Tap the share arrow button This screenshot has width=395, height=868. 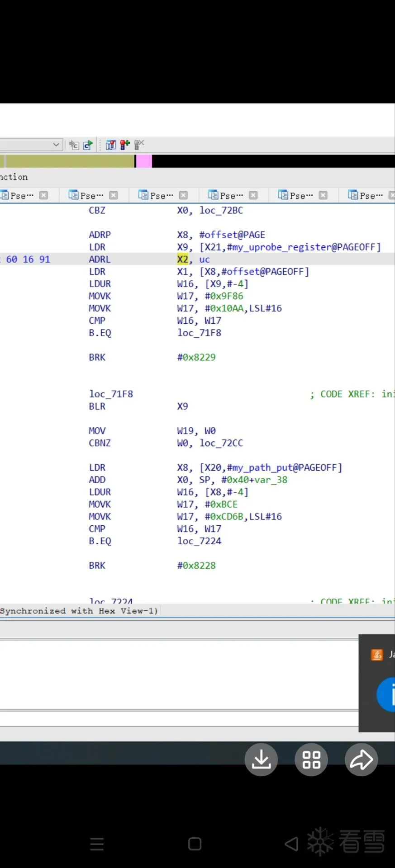coord(361,759)
